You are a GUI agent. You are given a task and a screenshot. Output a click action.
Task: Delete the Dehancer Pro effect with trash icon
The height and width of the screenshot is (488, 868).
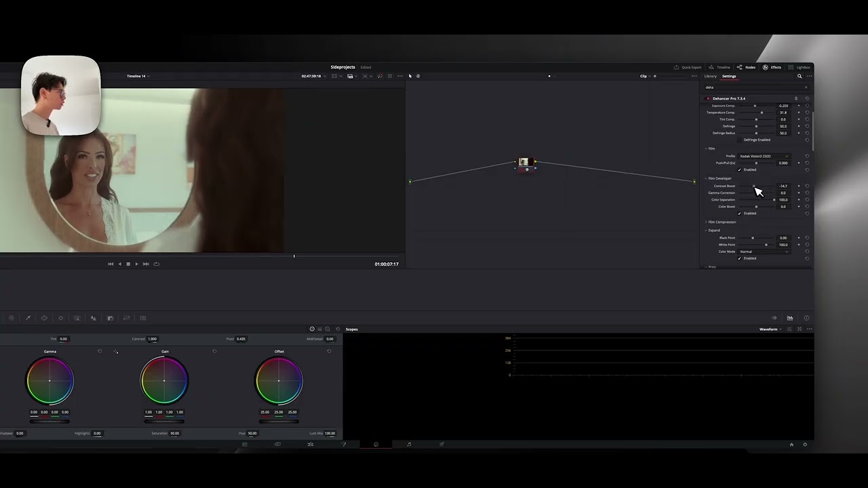click(x=796, y=98)
